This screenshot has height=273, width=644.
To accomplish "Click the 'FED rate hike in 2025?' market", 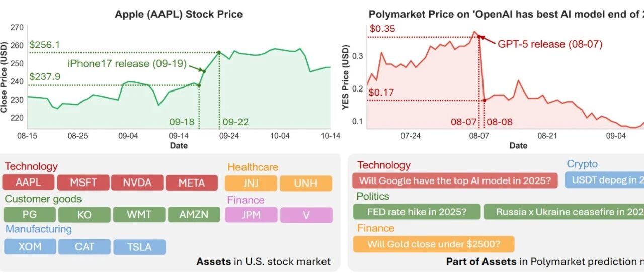I will tap(417, 212).
